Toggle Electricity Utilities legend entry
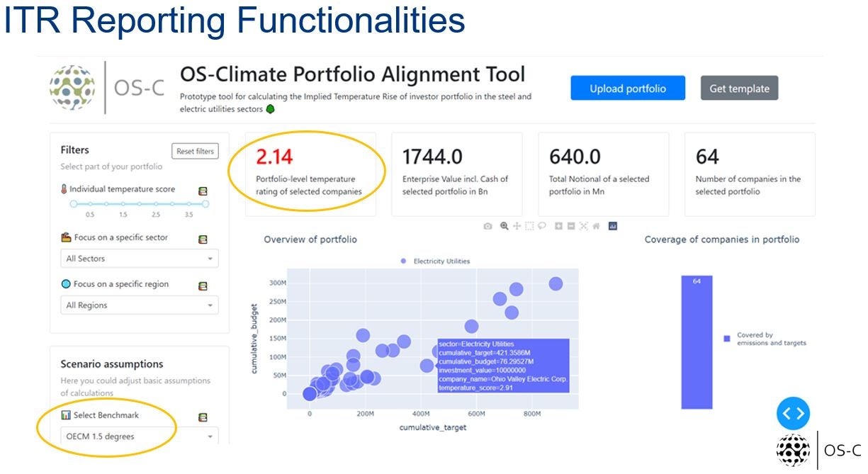868x474 pixels. click(434, 261)
